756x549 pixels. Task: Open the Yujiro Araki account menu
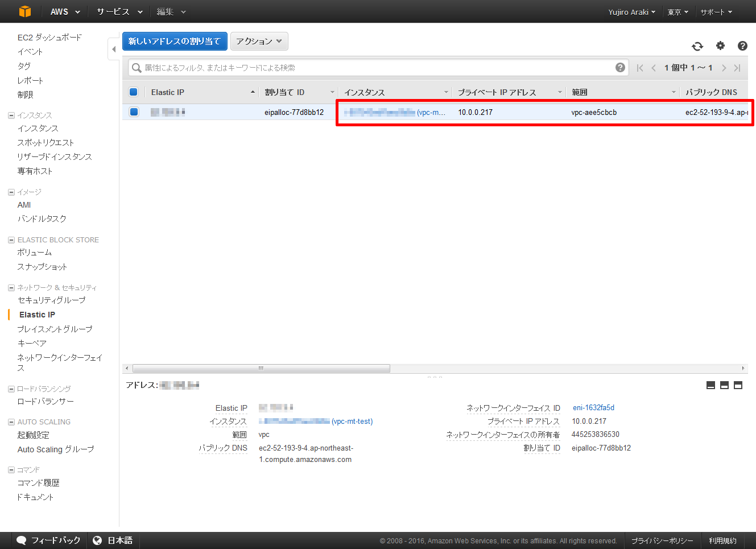(x=631, y=12)
